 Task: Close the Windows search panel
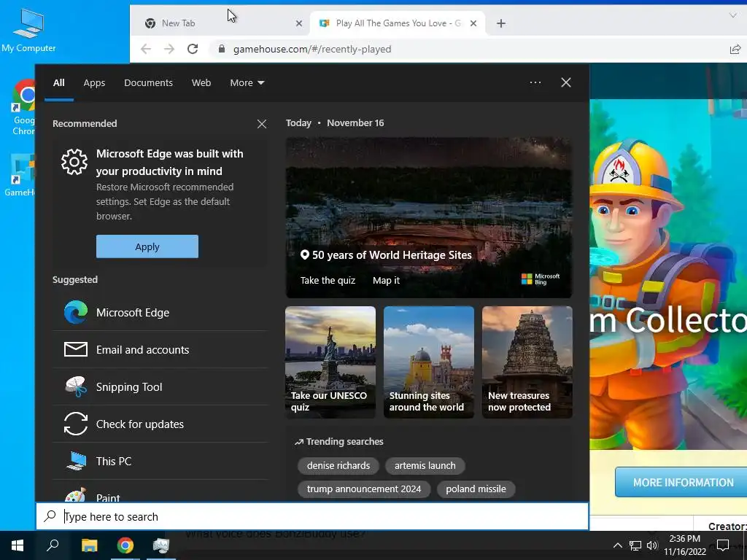click(565, 82)
